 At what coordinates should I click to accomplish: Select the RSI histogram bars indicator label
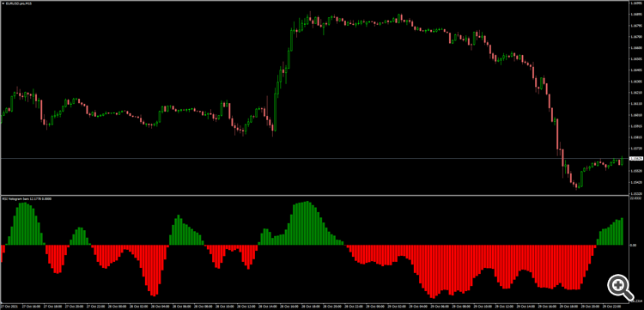pos(27,198)
